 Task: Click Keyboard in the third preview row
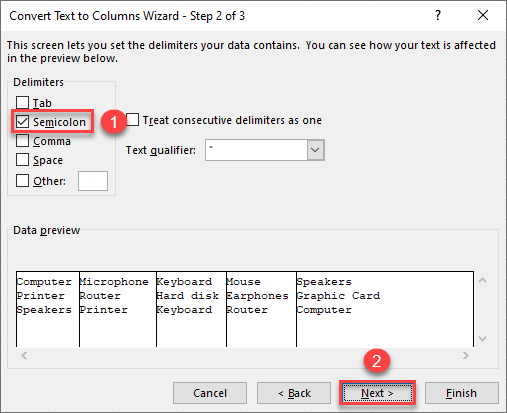point(184,310)
